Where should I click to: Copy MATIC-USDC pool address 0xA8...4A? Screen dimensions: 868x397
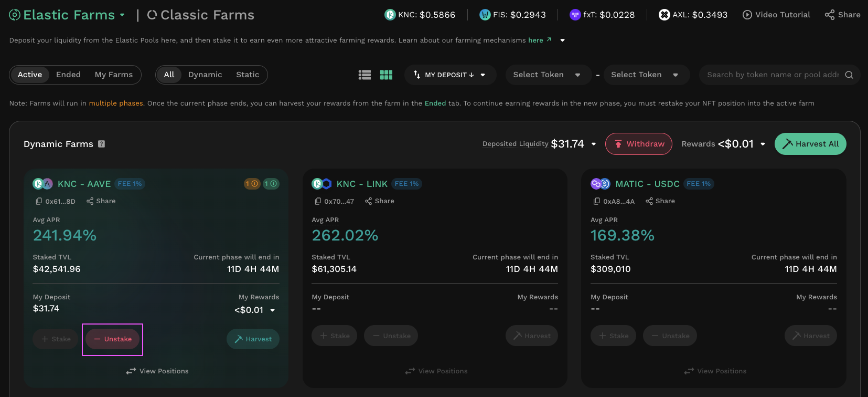[597, 201]
